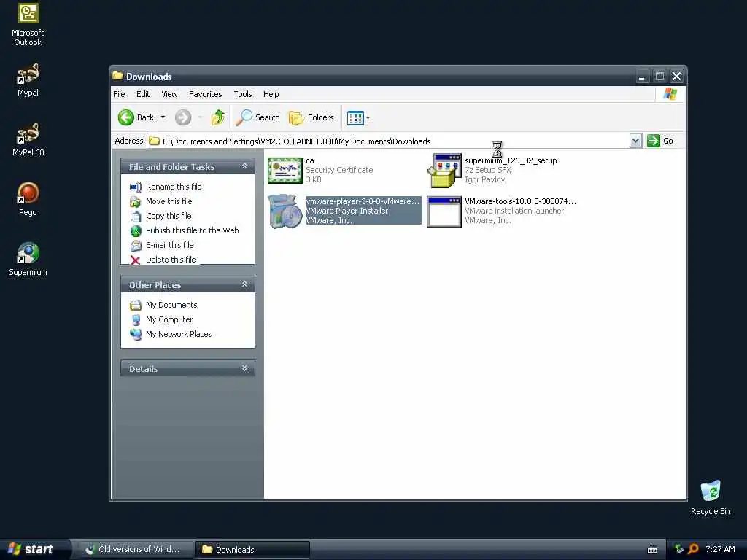
Task: Click the system tray network activity icon
Action: (679, 549)
